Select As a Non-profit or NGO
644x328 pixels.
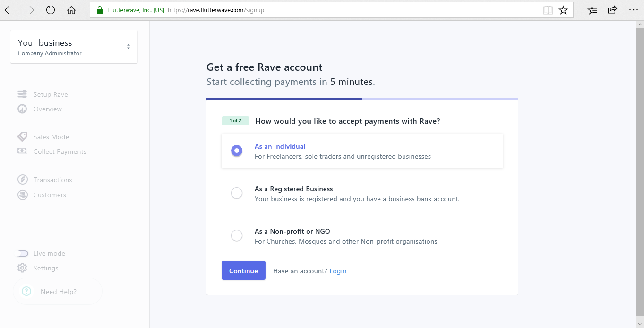tap(236, 235)
